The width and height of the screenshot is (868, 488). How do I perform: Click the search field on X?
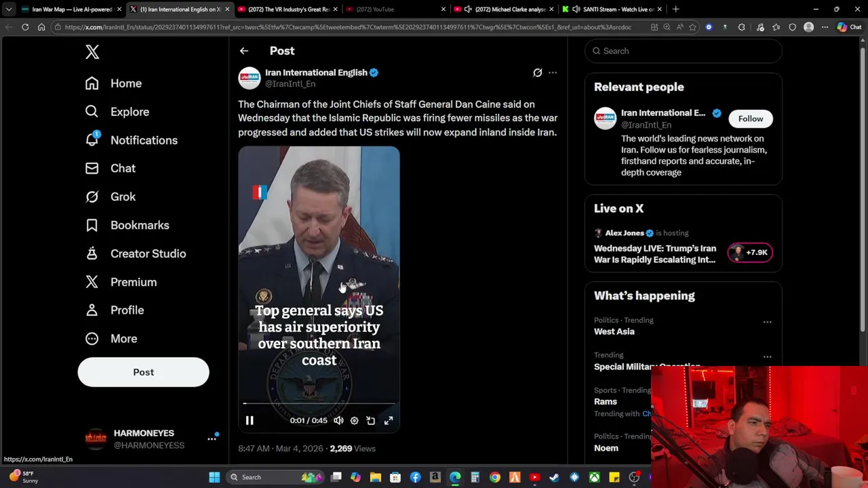point(683,51)
